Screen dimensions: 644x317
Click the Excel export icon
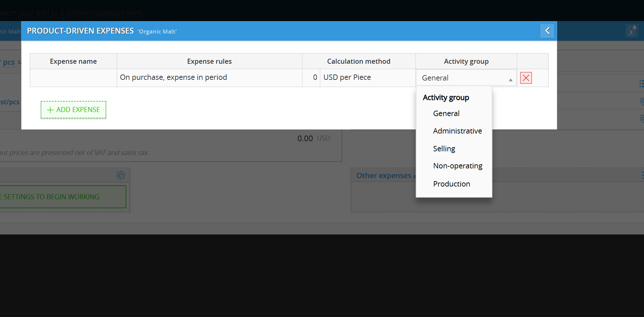[631, 31]
